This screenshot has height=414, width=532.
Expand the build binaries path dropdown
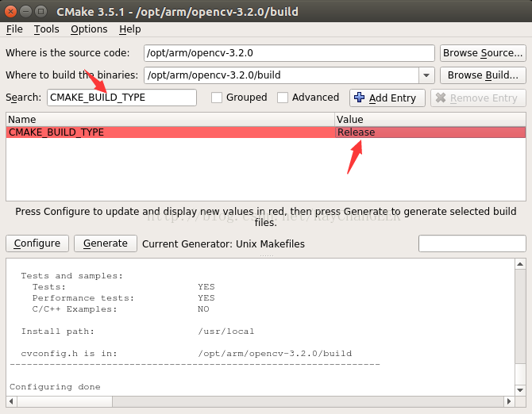[x=426, y=75]
